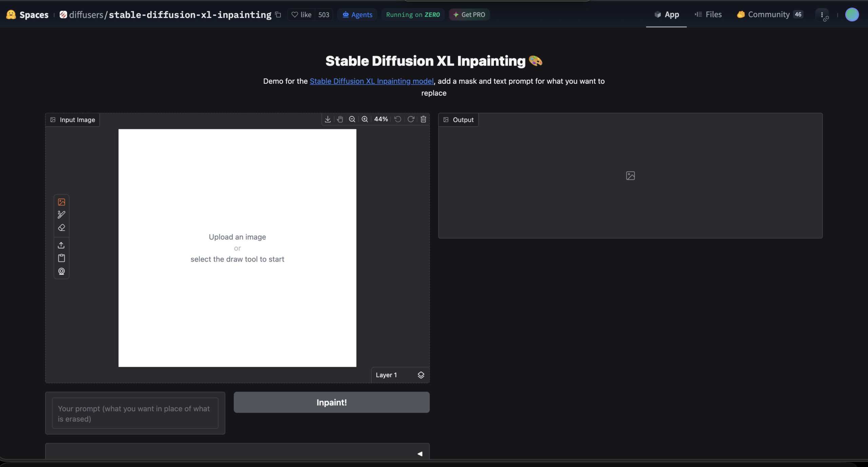This screenshot has height=467, width=868.
Task: Click the Running on ZERO badge
Action: click(x=413, y=15)
